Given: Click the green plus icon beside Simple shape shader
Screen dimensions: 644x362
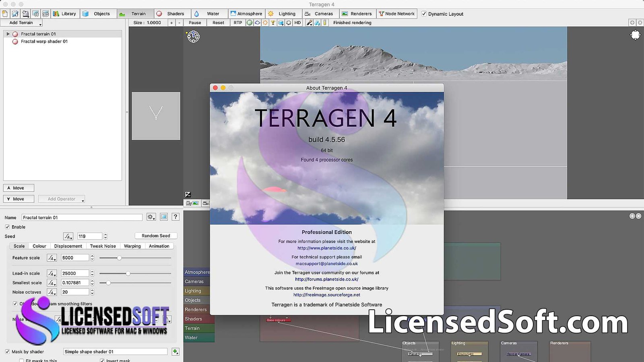Looking at the screenshot, I should (x=175, y=352).
